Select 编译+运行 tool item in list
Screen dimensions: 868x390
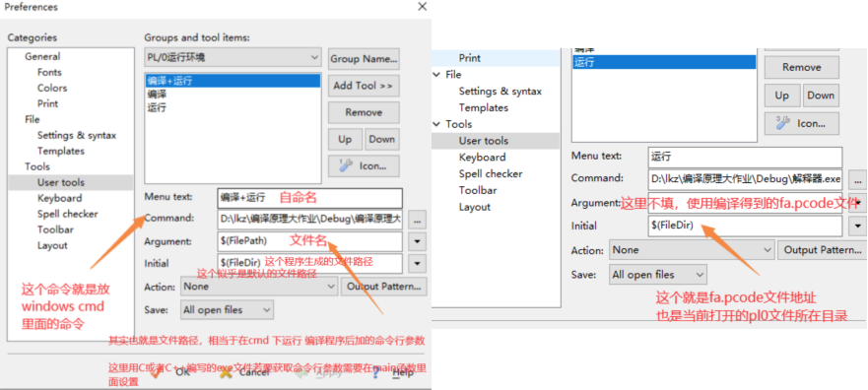(x=234, y=81)
